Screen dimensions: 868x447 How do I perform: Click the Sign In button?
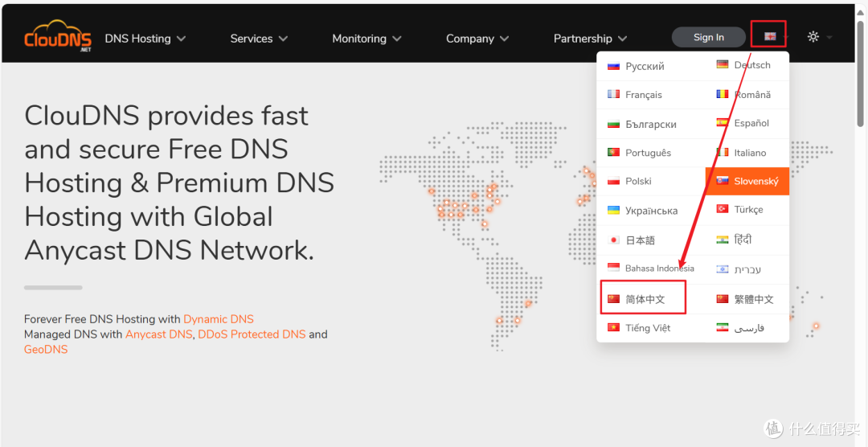(x=709, y=37)
